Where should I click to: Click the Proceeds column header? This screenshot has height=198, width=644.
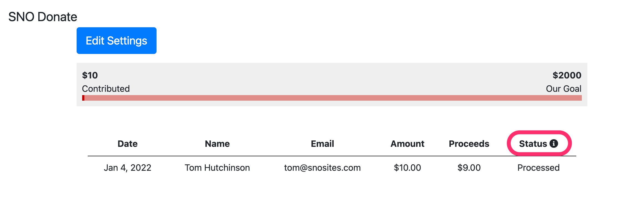point(469,144)
